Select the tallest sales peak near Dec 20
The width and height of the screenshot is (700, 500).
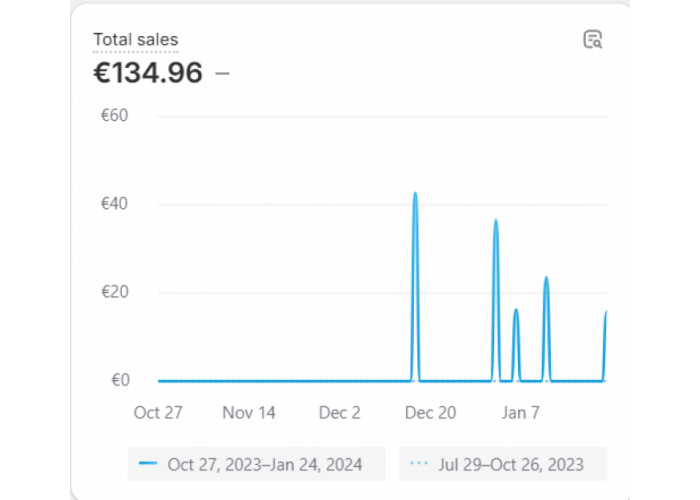(415, 193)
